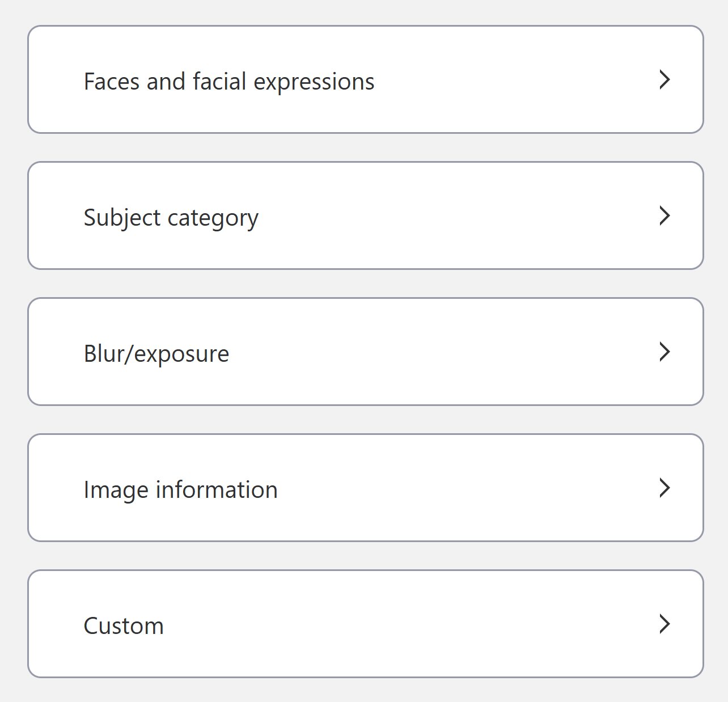Open the Image information card
This screenshot has height=702, width=728.
coord(365,488)
